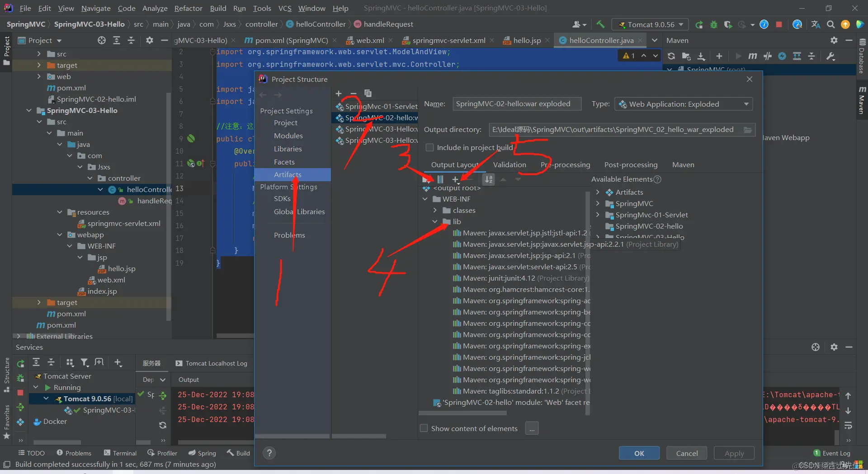Open the Tomcat Localhost Log tab
Screen dimensions: 868x474
[x=212, y=363]
